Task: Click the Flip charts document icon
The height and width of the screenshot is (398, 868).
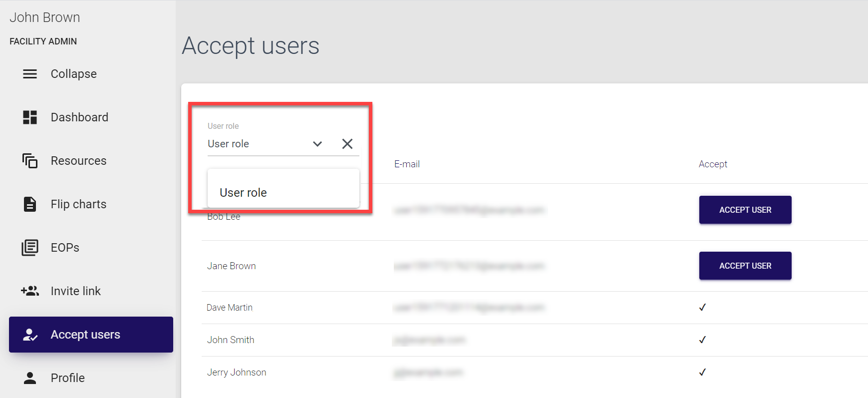Action: point(30,204)
